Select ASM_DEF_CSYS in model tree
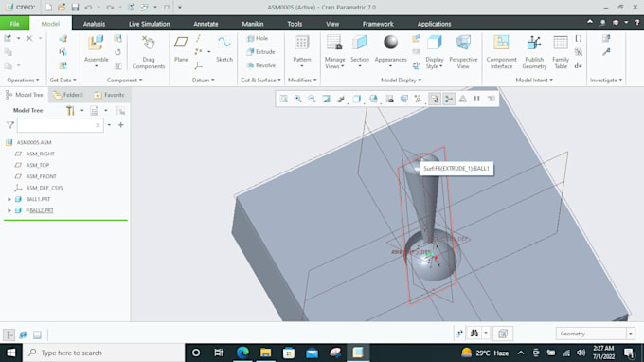Screen dimensions: 644x362 (45, 188)
